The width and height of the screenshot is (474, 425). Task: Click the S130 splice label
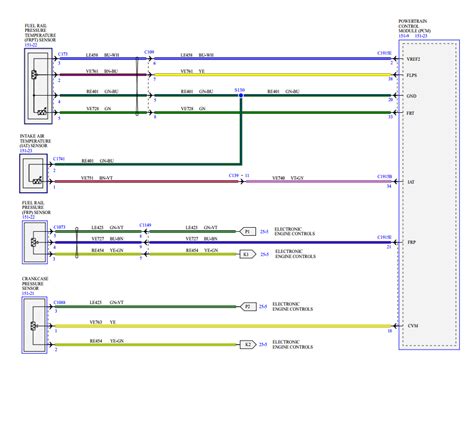[x=240, y=90]
